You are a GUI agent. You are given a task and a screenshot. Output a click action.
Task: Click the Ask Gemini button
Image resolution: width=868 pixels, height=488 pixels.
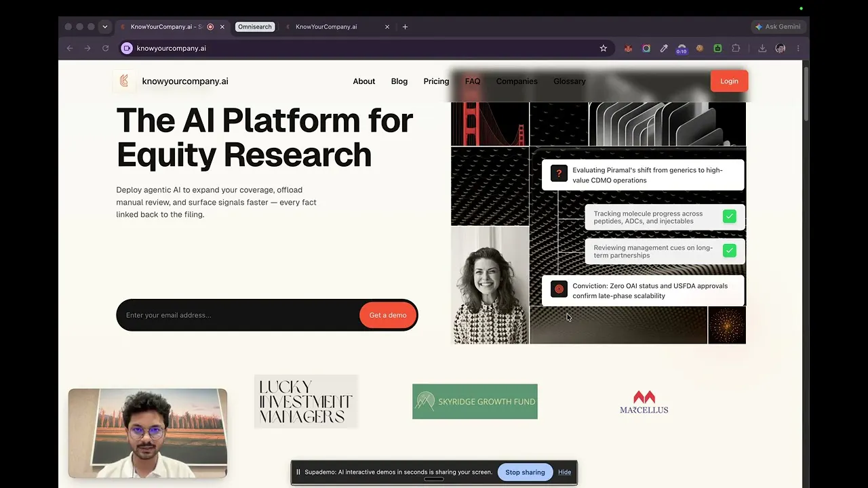pos(777,26)
